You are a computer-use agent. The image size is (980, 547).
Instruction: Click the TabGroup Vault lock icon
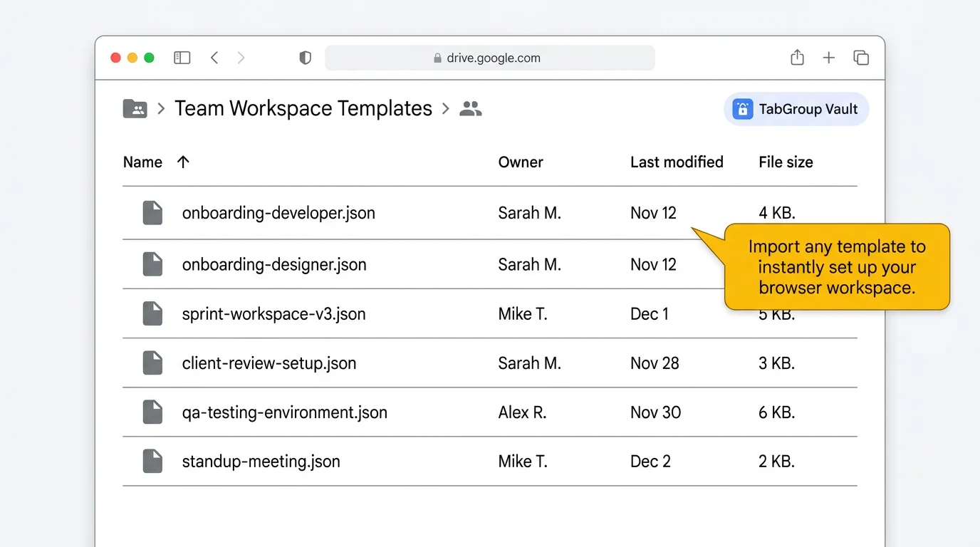tap(743, 109)
